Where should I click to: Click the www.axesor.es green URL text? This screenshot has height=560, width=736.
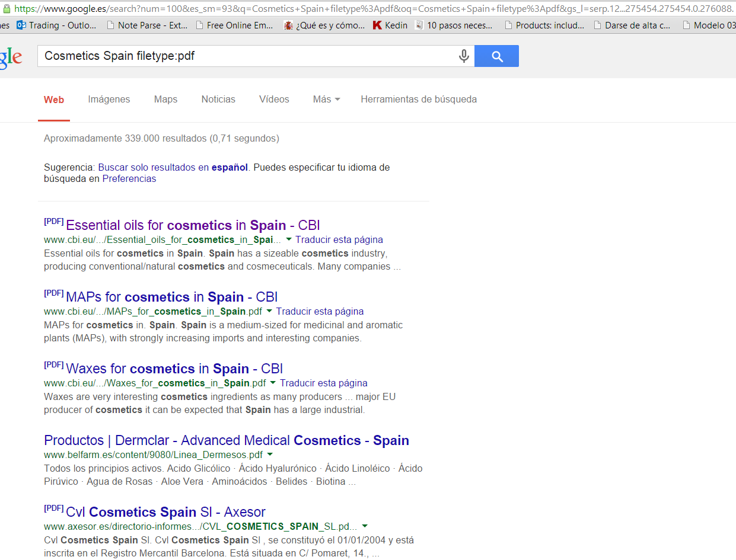[x=200, y=526]
